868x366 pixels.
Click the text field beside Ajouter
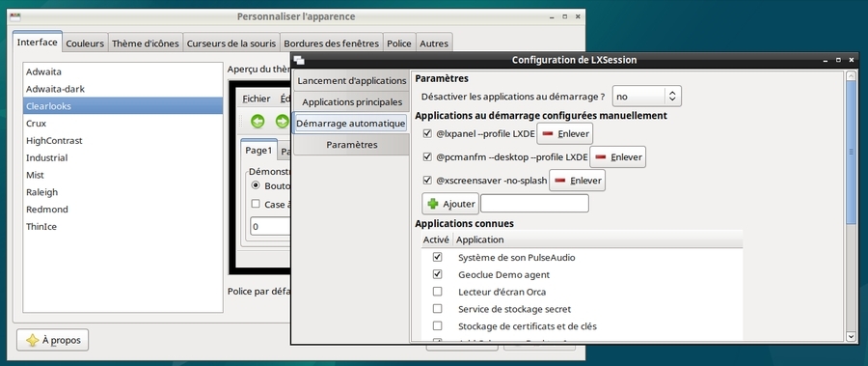(534, 204)
